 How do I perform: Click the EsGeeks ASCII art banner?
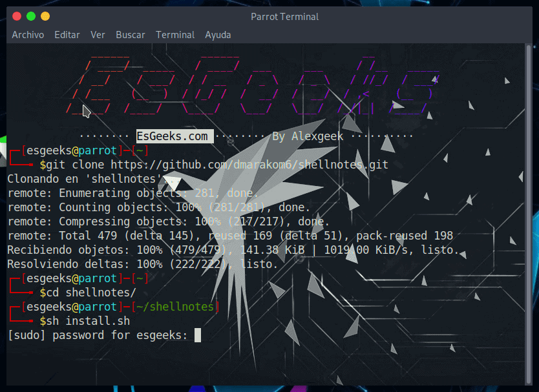pyautogui.click(x=252, y=85)
